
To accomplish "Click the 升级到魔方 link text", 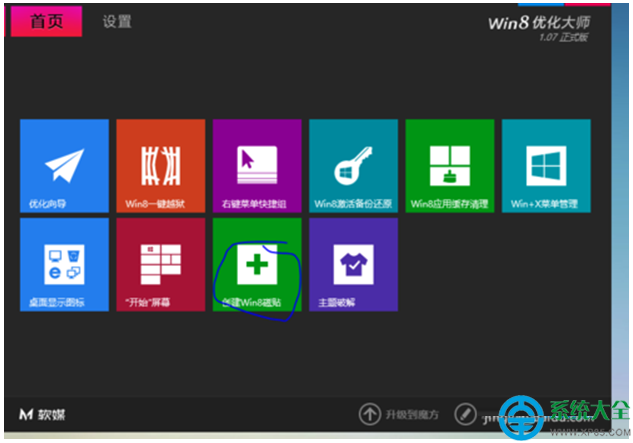I will (x=412, y=414).
